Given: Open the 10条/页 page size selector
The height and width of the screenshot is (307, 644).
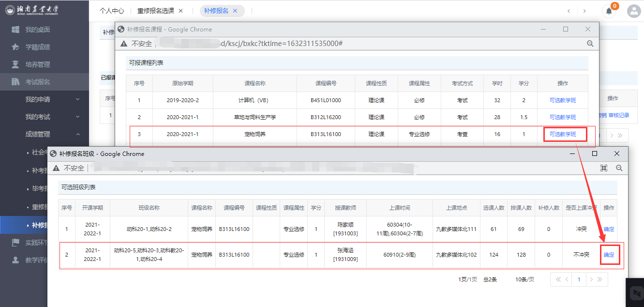Looking at the screenshot, I should pos(524,279).
